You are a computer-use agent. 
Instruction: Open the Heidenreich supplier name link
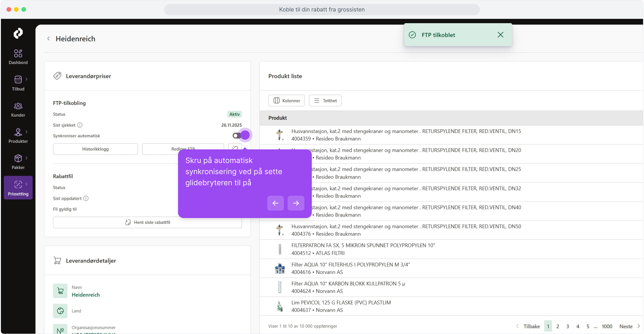tap(86, 295)
